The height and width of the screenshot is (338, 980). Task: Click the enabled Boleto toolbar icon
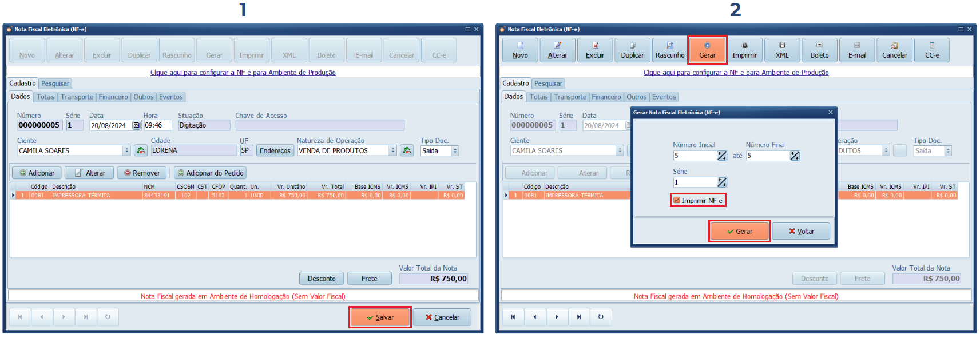[x=819, y=50]
